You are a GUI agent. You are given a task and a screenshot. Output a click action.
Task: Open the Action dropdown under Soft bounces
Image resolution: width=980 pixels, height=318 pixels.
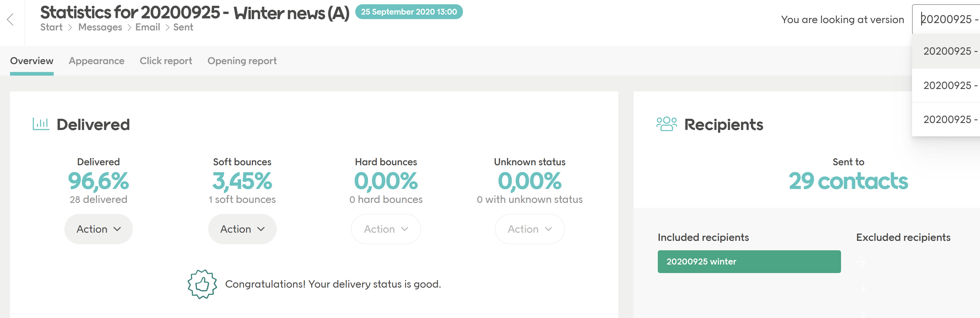(x=242, y=229)
